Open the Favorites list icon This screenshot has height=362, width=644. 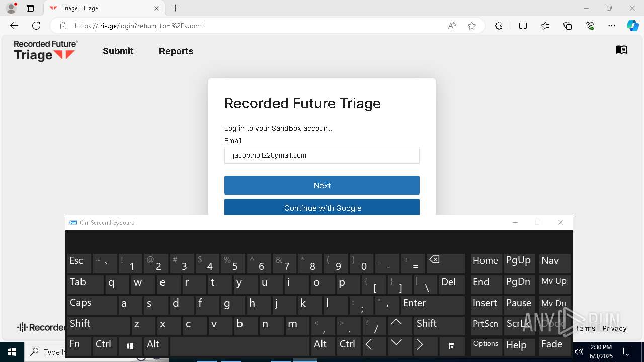[x=545, y=26]
